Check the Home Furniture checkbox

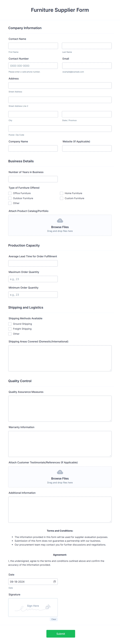point(61,193)
